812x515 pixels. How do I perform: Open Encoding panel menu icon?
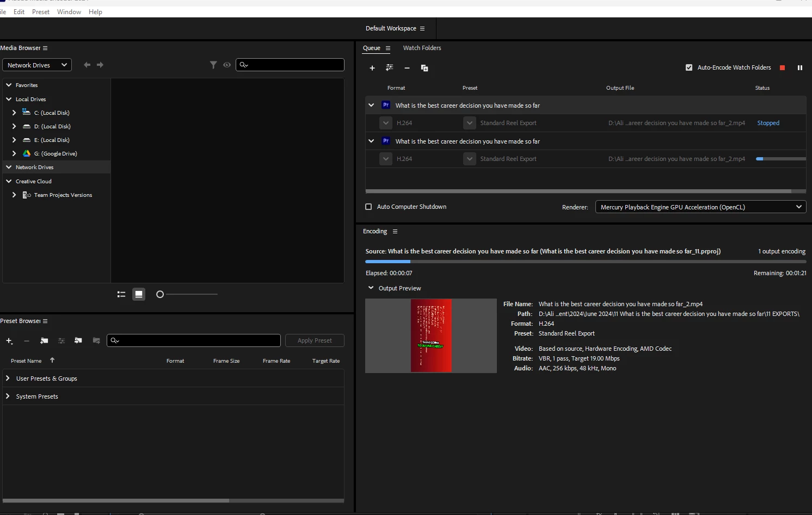[x=395, y=231]
